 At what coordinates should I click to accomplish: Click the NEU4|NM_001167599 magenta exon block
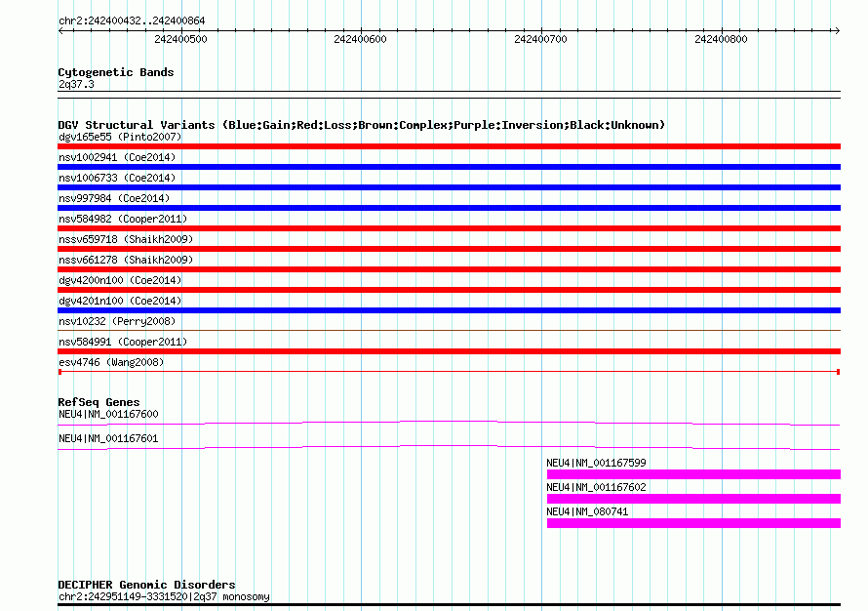pyautogui.click(x=692, y=474)
